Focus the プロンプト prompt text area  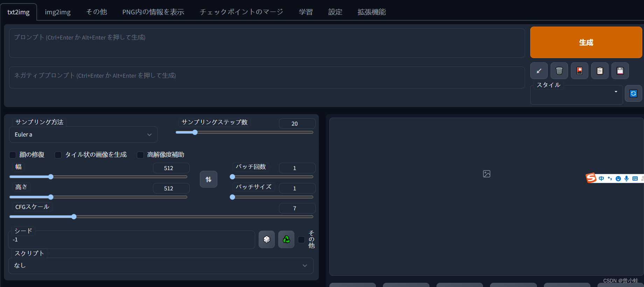267,43
